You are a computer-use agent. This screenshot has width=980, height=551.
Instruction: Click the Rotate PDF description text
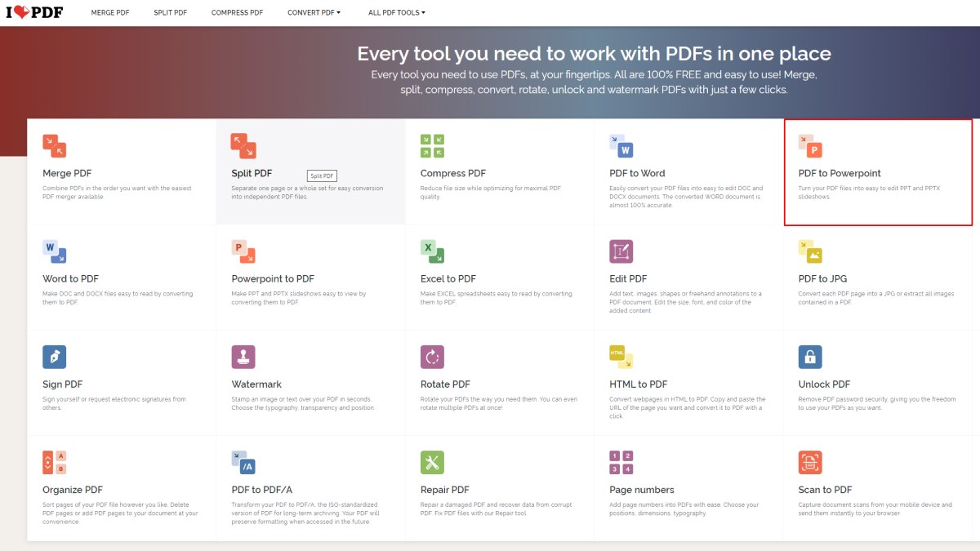[499, 403]
